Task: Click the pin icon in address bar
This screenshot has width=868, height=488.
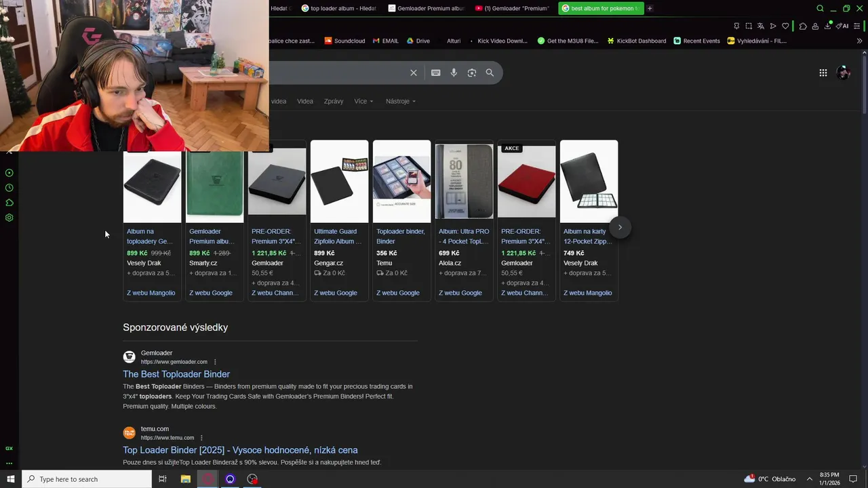Action: [x=736, y=26]
